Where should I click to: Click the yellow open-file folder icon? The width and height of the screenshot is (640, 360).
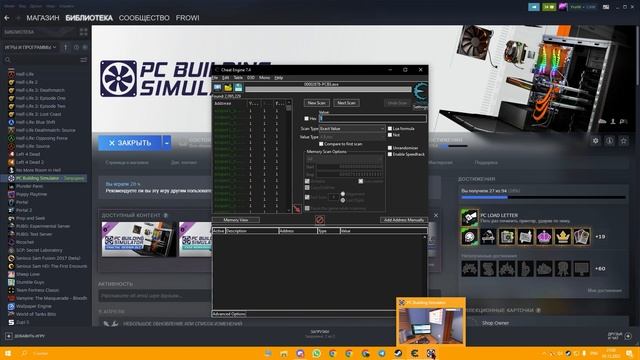tap(228, 87)
